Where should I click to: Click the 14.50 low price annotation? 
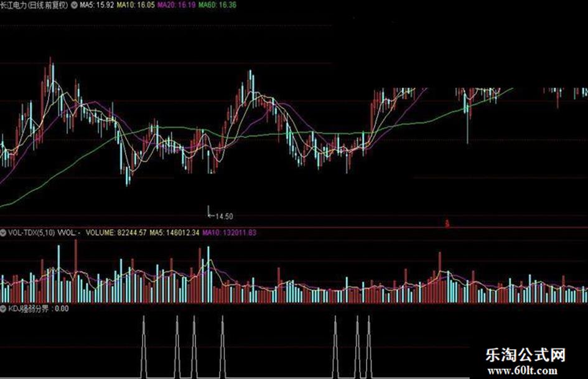pyautogui.click(x=224, y=216)
